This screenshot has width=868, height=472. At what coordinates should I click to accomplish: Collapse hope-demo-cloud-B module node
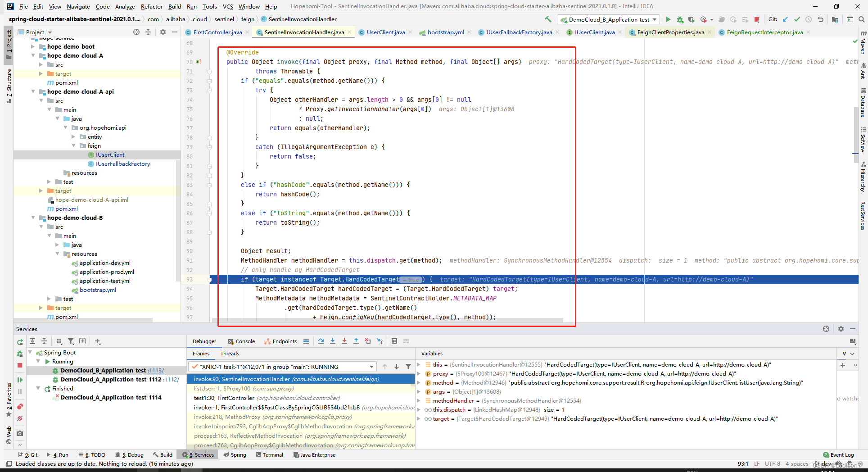(33, 218)
